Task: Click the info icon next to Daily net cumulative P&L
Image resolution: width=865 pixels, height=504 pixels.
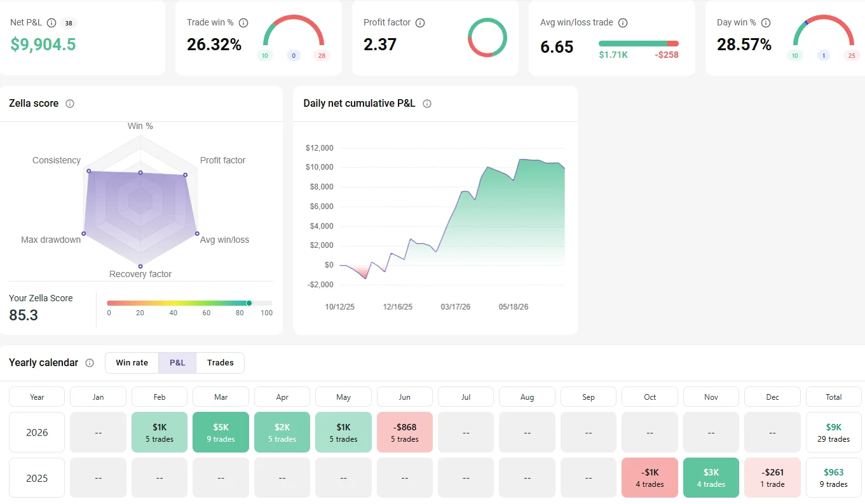Action: [427, 104]
